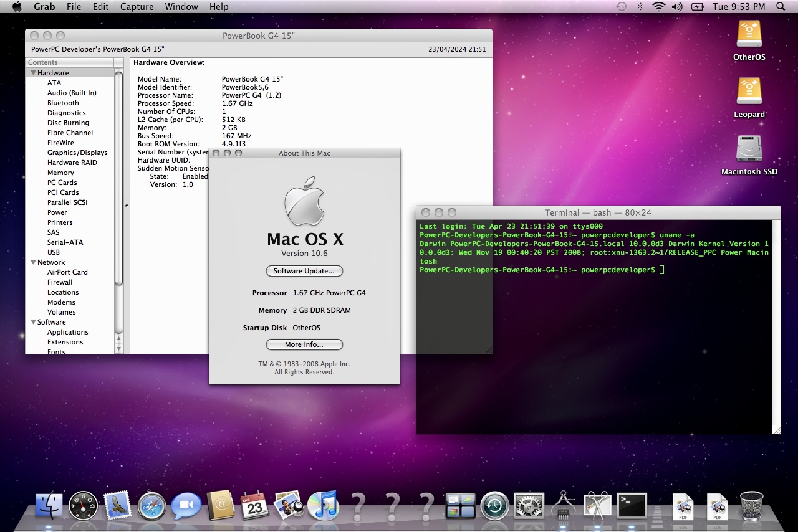This screenshot has width=798, height=532.
Task: Click the Software Update button
Action: [x=304, y=271]
